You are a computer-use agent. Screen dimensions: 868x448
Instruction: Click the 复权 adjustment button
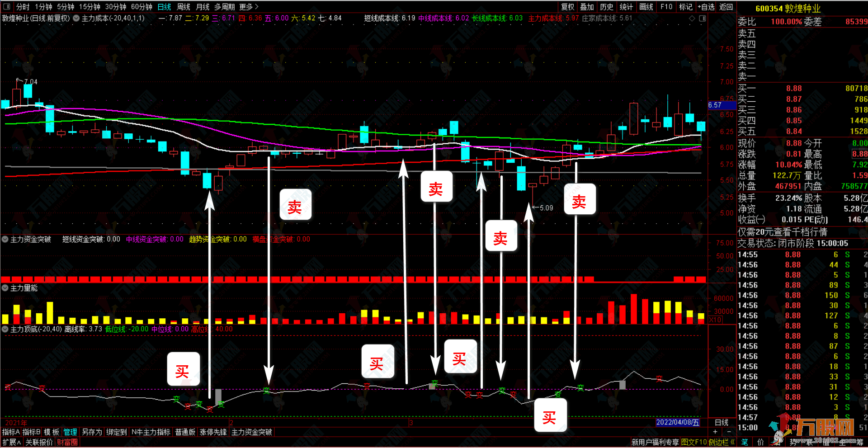567,7
